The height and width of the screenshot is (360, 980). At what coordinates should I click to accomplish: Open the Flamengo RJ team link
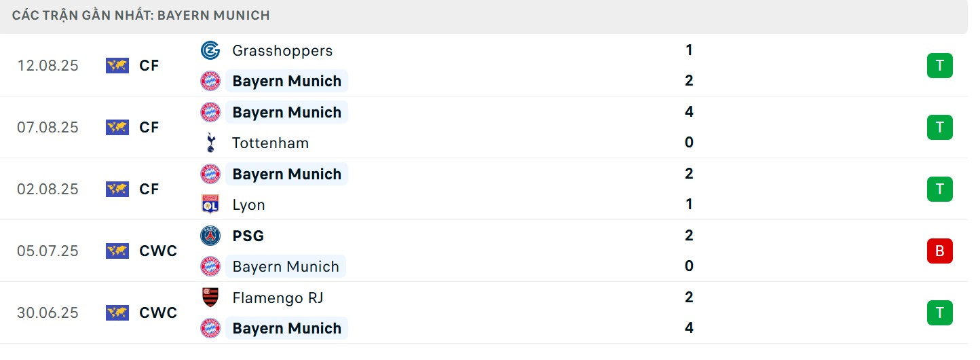pyautogui.click(x=278, y=298)
